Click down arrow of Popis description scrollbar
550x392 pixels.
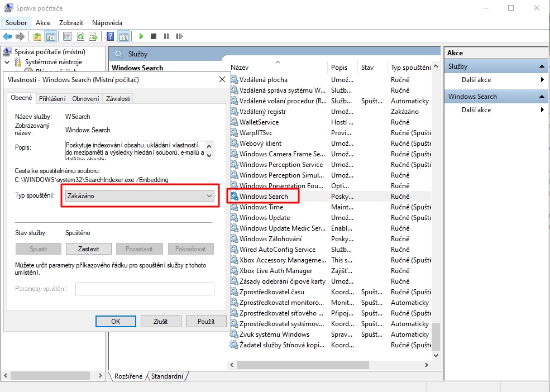click(x=209, y=155)
